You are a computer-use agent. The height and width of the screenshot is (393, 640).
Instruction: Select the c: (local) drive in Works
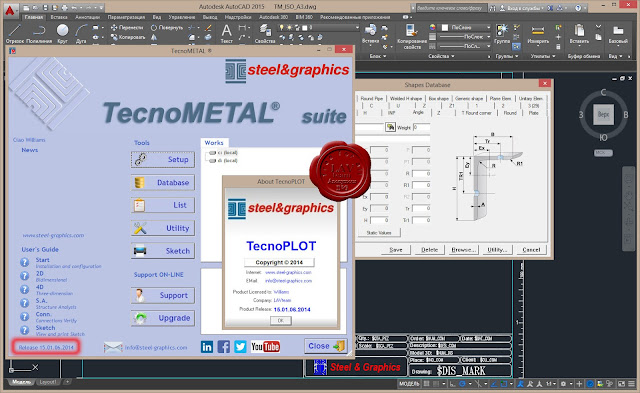223,153
